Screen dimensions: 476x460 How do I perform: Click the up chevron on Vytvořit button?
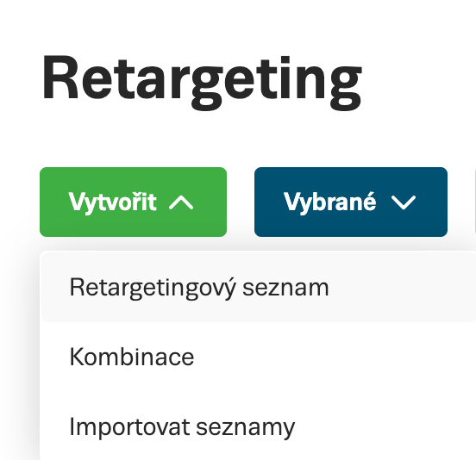(181, 202)
